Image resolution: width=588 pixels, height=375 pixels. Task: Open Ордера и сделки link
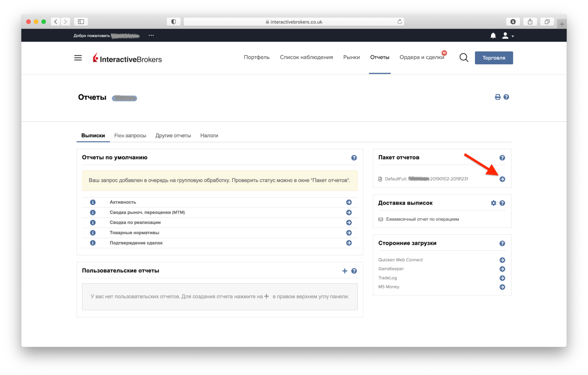click(x=422, y=57)
